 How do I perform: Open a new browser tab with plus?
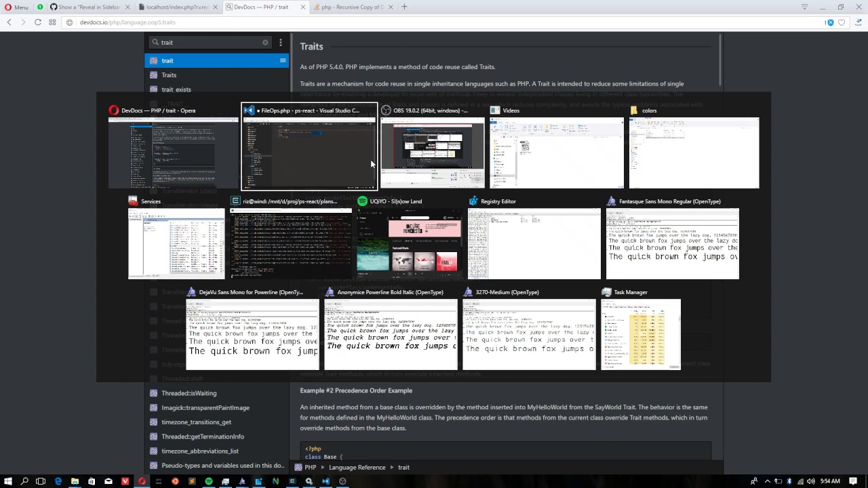coord(404,7)
